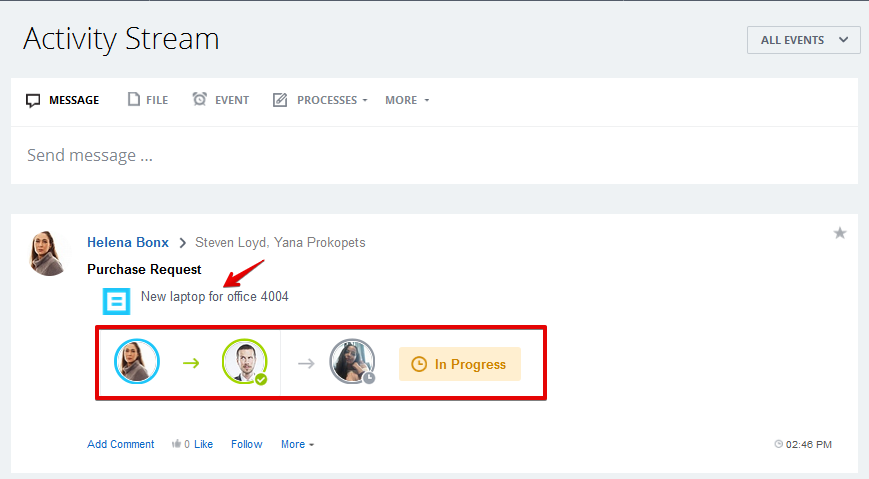
Task: Switch to the Event tab
Action: pos(221,100)
